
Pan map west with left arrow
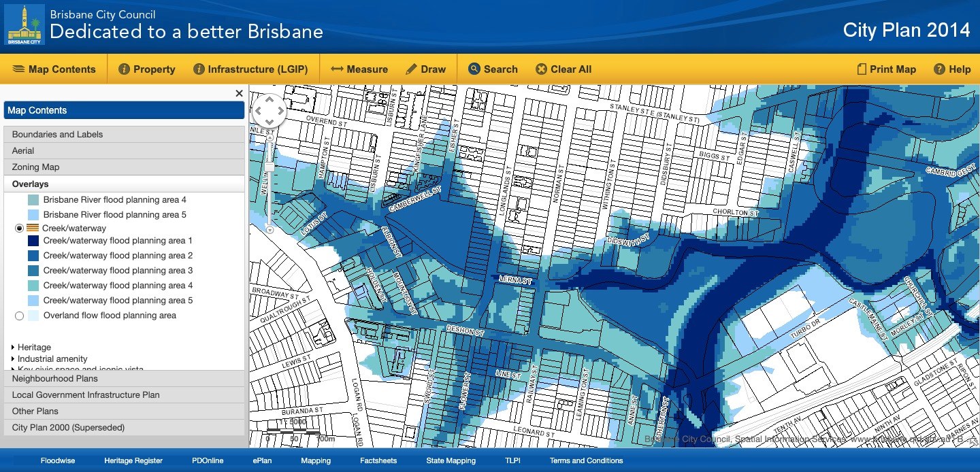(x=258, y=111)
